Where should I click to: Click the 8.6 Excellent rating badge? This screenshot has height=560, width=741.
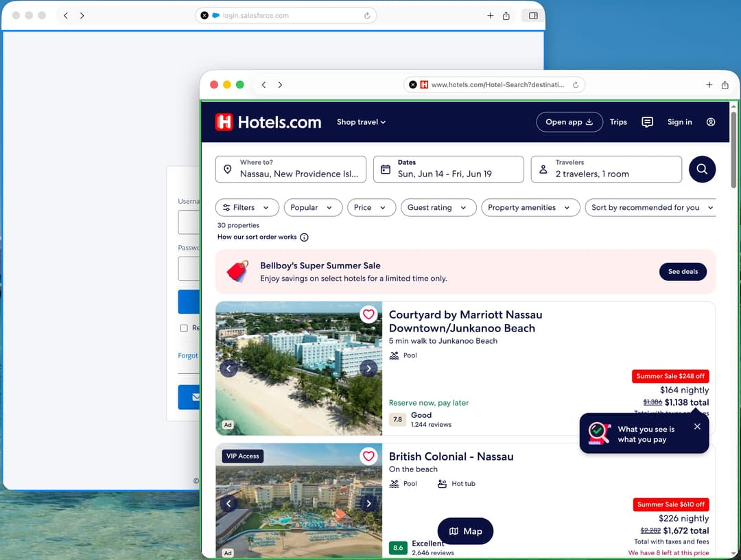coord(398,548)
